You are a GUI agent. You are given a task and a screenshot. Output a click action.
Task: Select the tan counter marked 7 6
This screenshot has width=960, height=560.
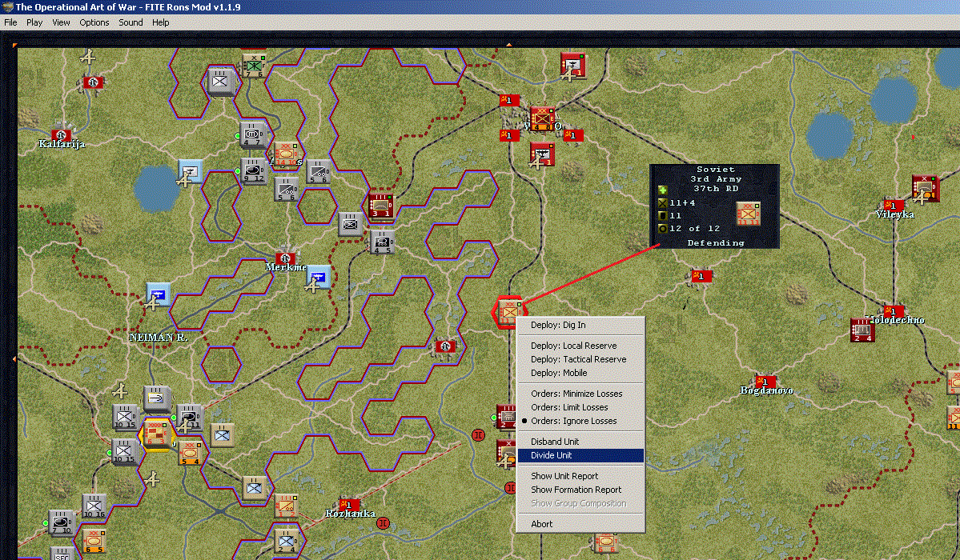point(254,66)
